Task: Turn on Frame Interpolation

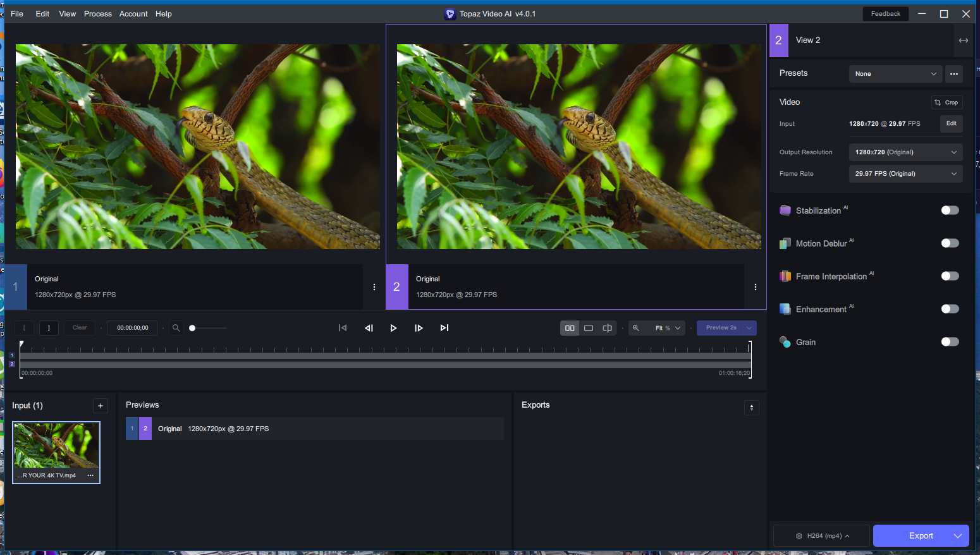Action: coord(950,276)
